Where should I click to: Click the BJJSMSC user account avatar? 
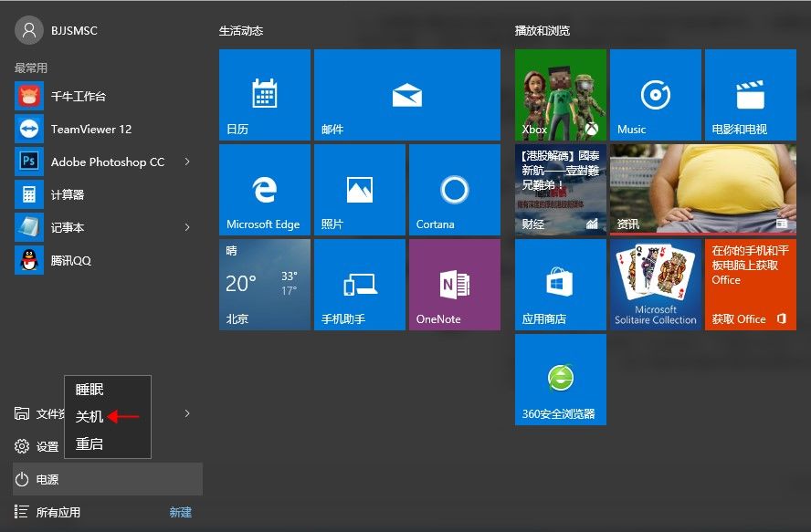[x=29, y=30]
